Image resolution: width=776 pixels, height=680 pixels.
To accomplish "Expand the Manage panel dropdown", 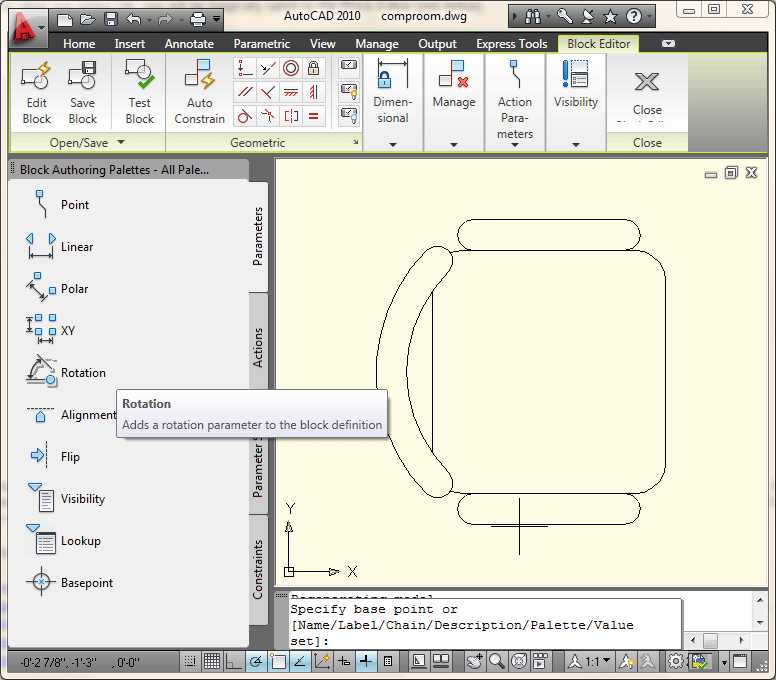I will pos(454,145).
